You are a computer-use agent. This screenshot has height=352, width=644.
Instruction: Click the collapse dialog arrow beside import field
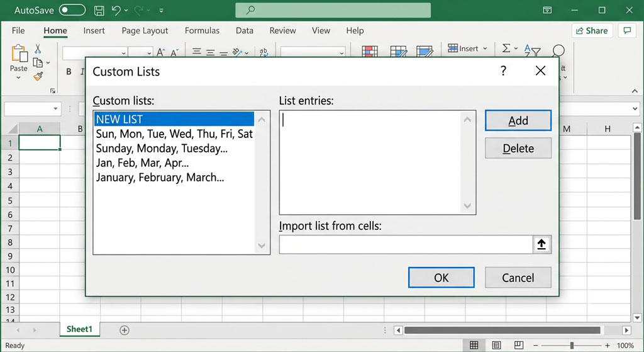(x=541, y=244)
